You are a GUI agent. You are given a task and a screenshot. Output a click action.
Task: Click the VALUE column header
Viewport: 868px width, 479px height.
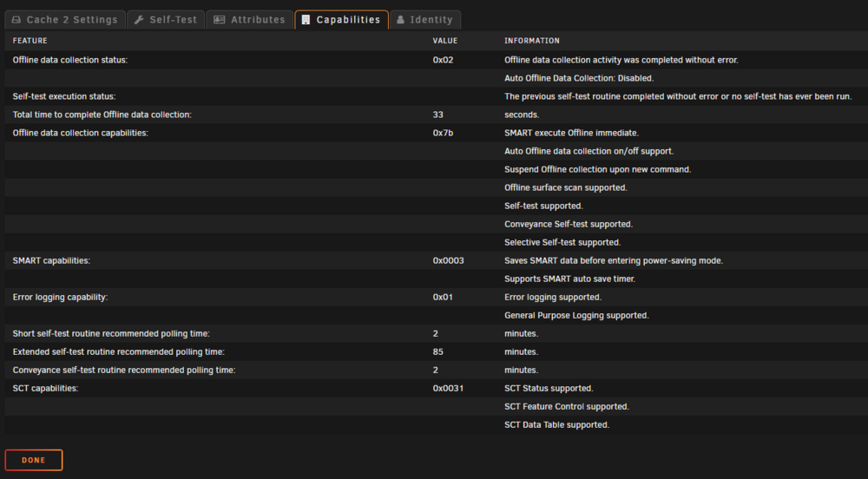pos(445,41)
